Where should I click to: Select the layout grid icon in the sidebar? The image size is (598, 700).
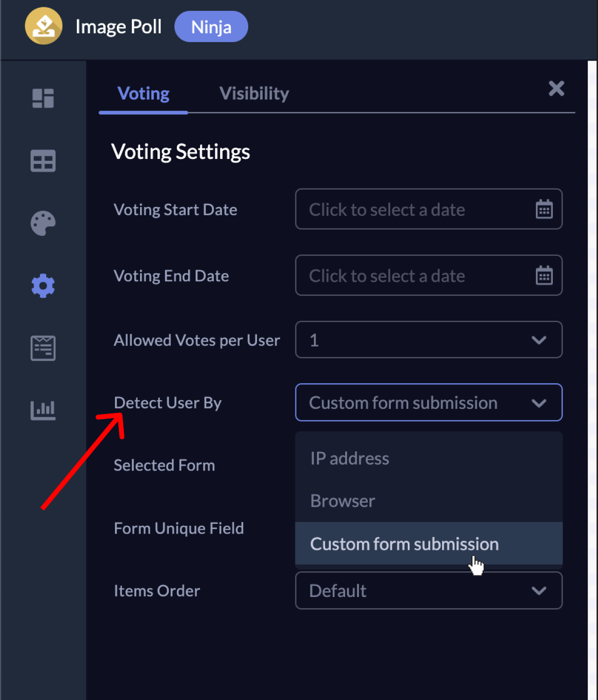pos(43,161)
